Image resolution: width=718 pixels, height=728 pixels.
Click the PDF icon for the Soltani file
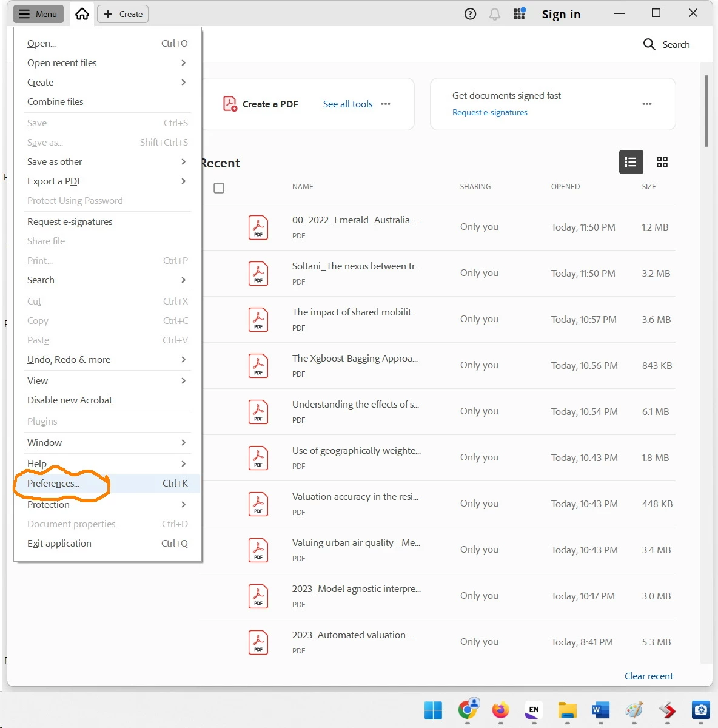pos(258,274)
